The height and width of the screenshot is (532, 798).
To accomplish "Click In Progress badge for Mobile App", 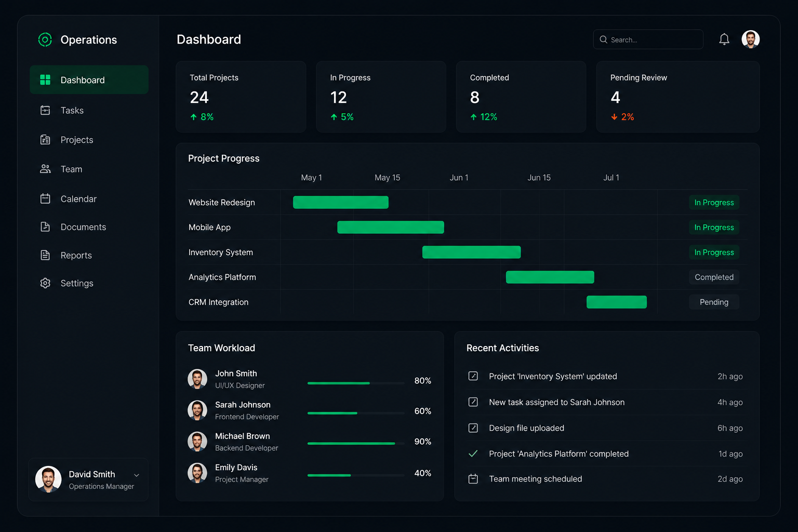I will [x=714, y=227].
